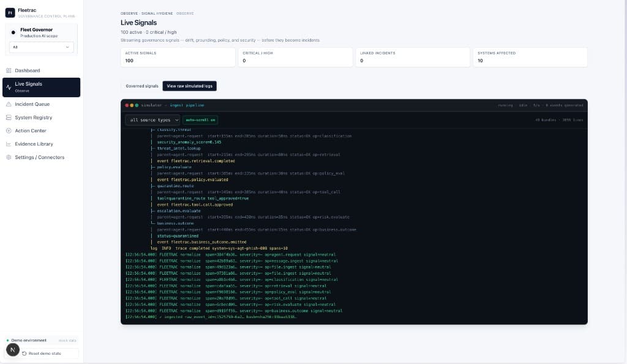Click the log line 'security_anomaly_score=0.145'
This screenshot has height=364, width=627.
click(x=189, y=143)
